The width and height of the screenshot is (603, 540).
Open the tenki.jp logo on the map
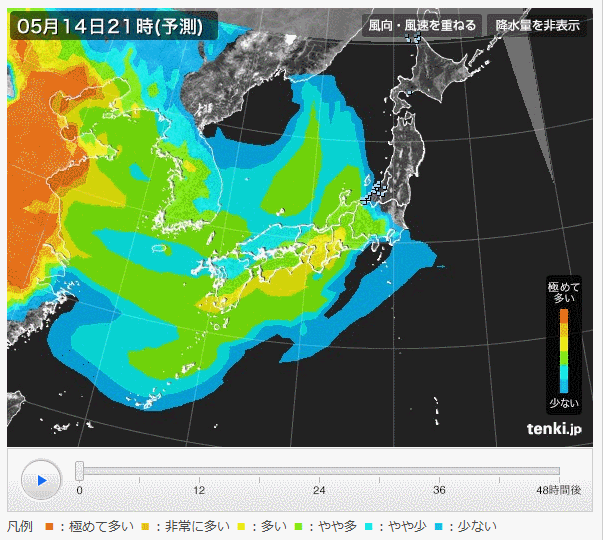pos(554,428)
